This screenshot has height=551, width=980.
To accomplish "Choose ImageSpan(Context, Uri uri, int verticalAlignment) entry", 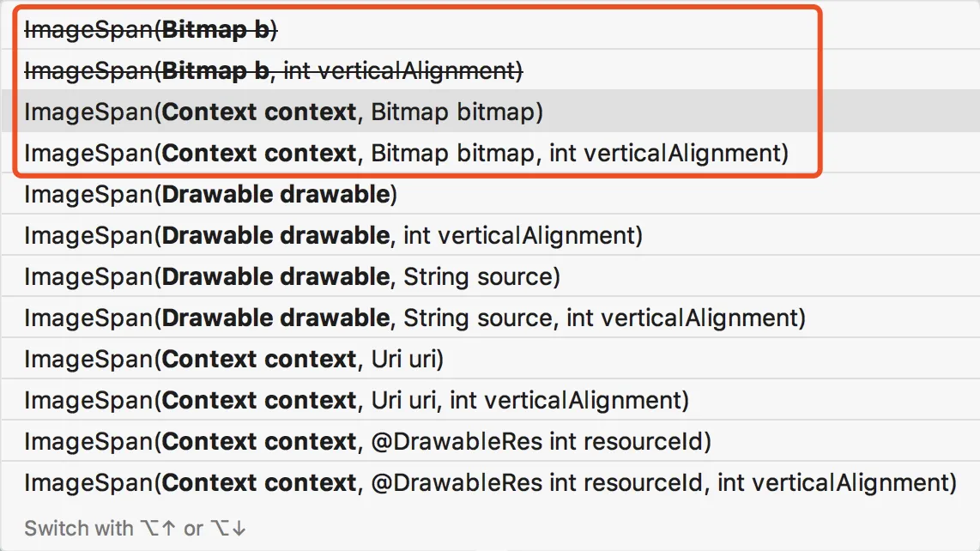I will point(356,401).
